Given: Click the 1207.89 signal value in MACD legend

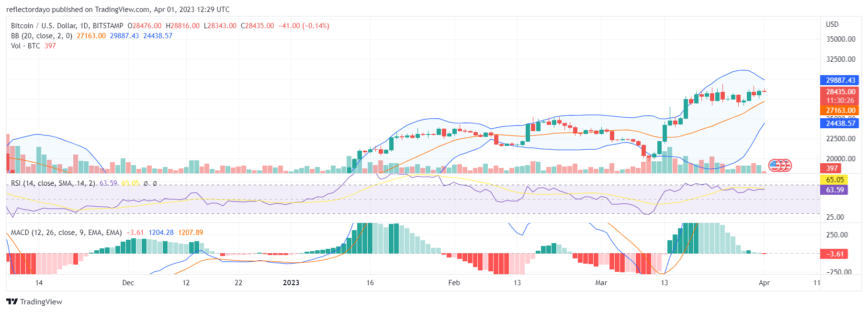Looking at the screenshot, I should [x=191, y=233].
